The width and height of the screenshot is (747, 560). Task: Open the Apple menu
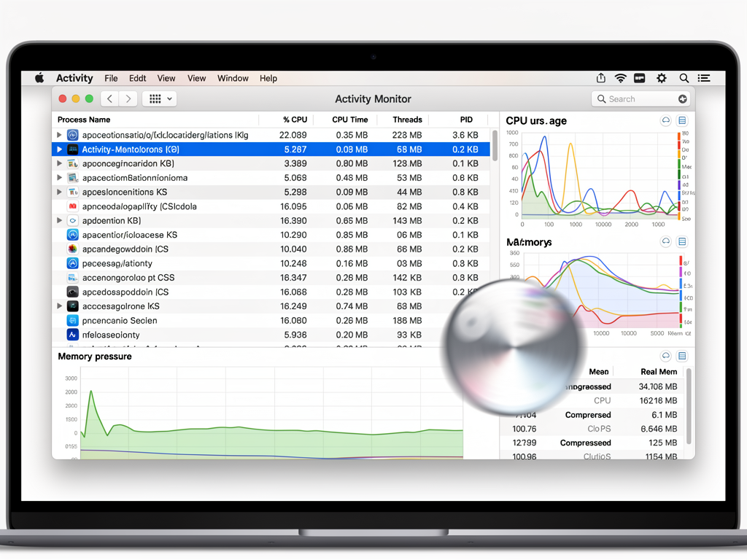pyautogui.click(x=39, y=78)
